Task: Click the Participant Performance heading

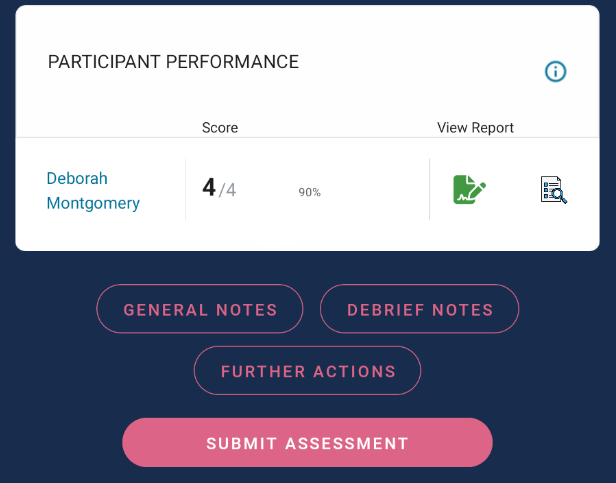Action: [x=173, y=62]
